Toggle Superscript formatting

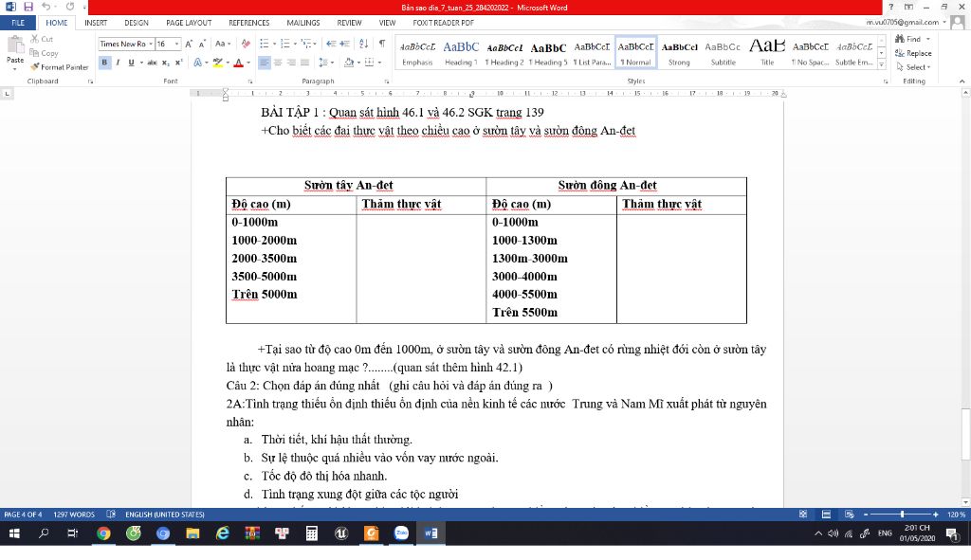pyautogui.click(x=178, y=63)
